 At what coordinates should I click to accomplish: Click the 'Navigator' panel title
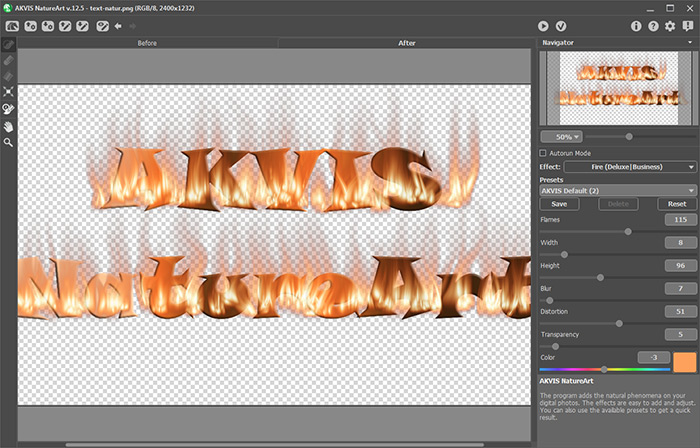(x=558, y=43)
